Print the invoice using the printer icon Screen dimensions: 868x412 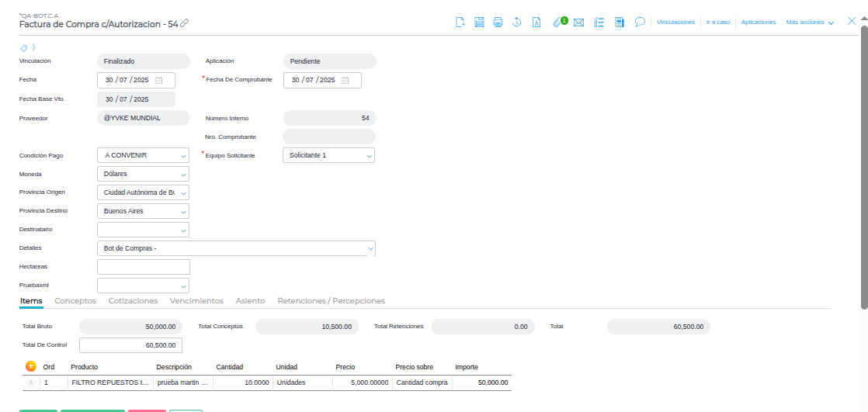tap(498, 23)
